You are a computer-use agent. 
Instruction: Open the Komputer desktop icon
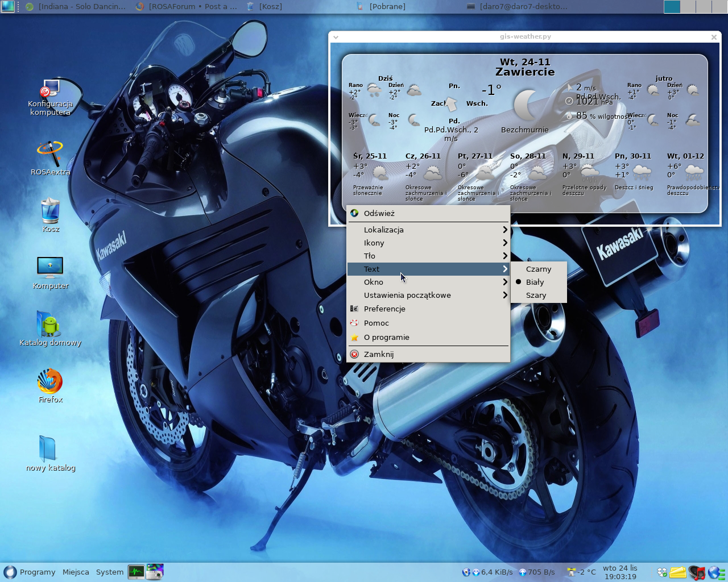tap(50, 267)
